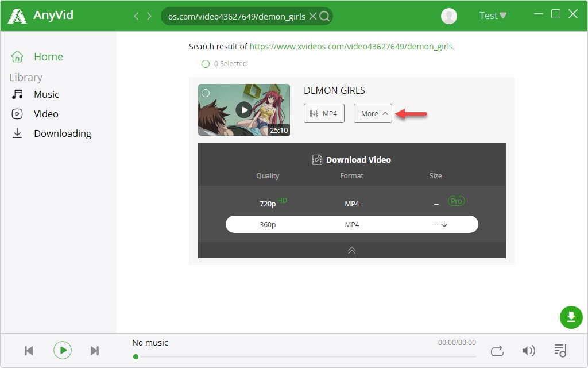
Task: Open the playlist queue icon
Action: coord(560,351)
